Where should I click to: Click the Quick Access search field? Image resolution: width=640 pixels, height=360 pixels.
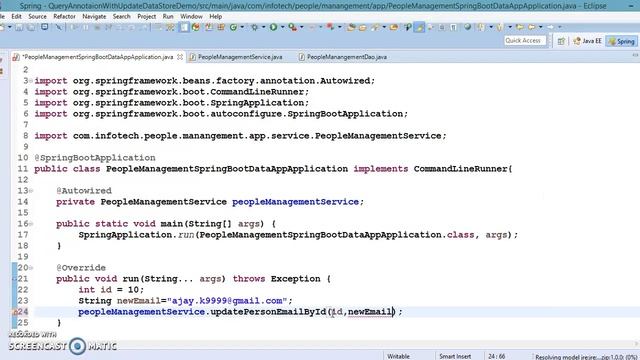(524, 41)
